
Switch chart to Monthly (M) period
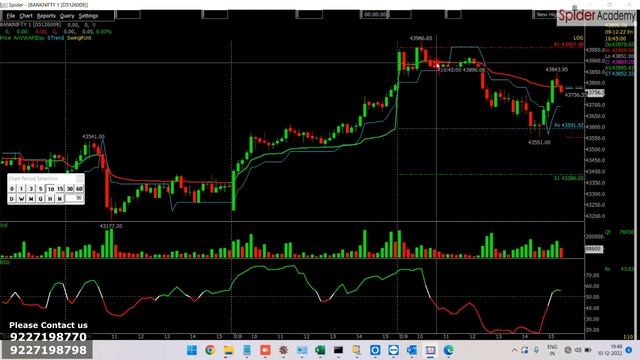(31, 198)
